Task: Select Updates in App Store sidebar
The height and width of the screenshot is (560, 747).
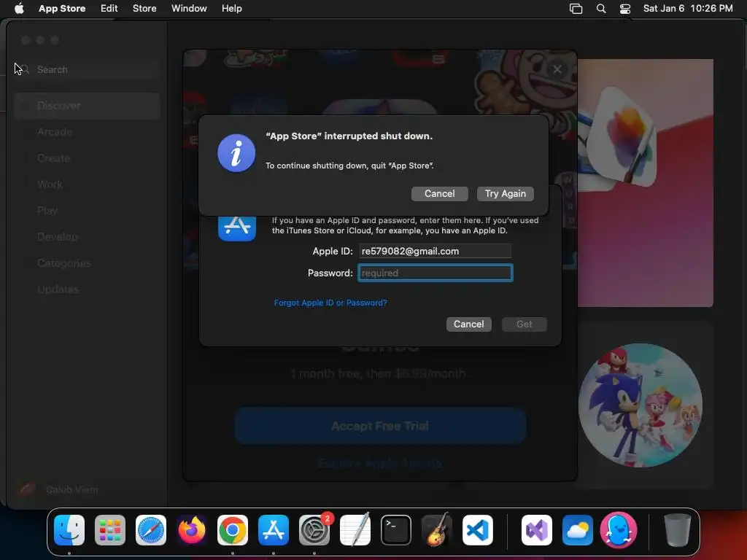Action: [x=88, y=289]
